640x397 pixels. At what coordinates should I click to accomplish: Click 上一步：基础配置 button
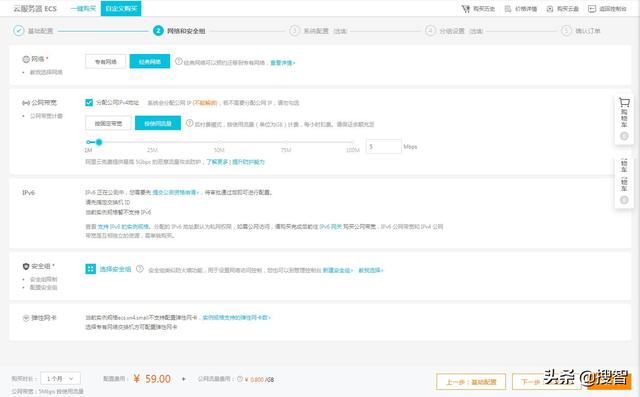[471, 382]
